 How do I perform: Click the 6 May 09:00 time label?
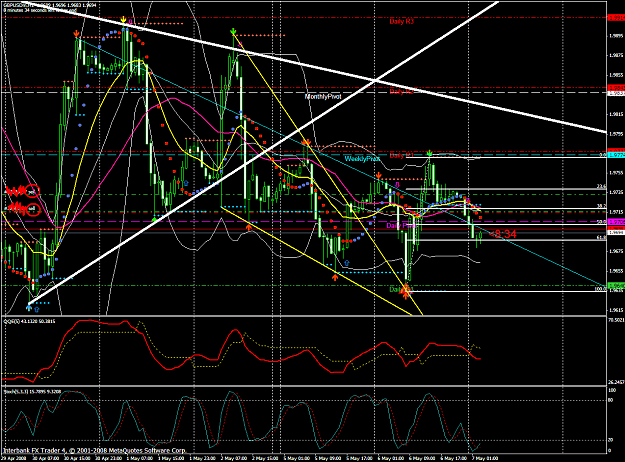tap(422, 458)
